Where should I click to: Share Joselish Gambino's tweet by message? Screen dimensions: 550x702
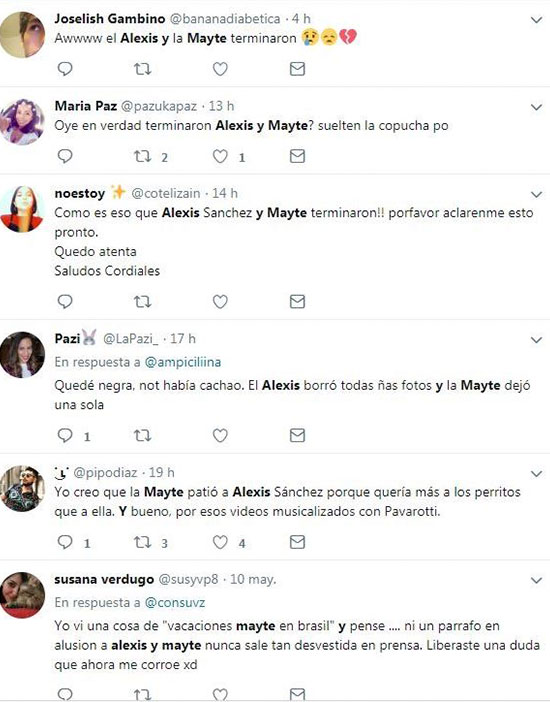click(297, 69)
